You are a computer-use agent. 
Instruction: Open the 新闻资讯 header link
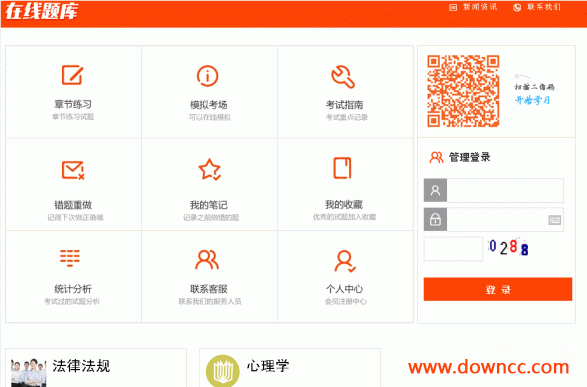[x=480, y=7]
